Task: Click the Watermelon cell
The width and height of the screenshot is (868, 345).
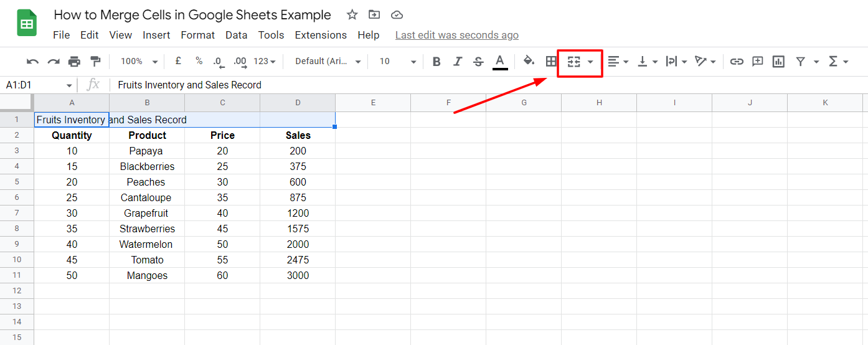Action: tap(147, 244)
